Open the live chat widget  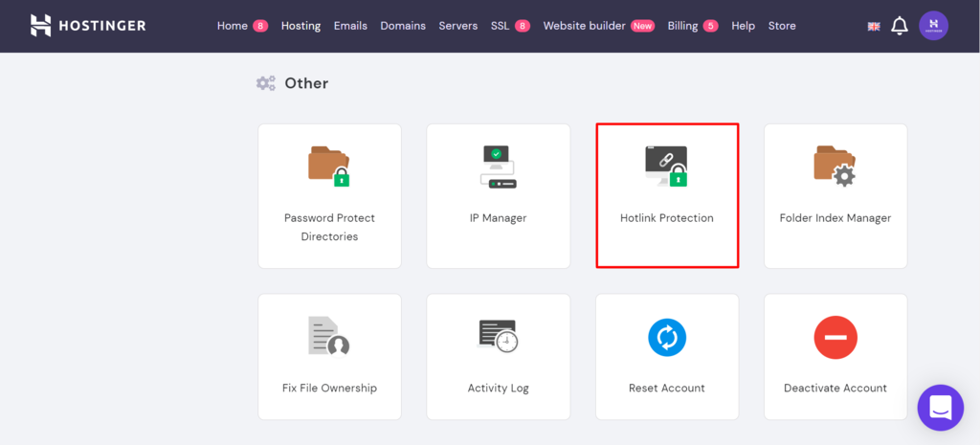pyautogui.click(x=940, y=408)
